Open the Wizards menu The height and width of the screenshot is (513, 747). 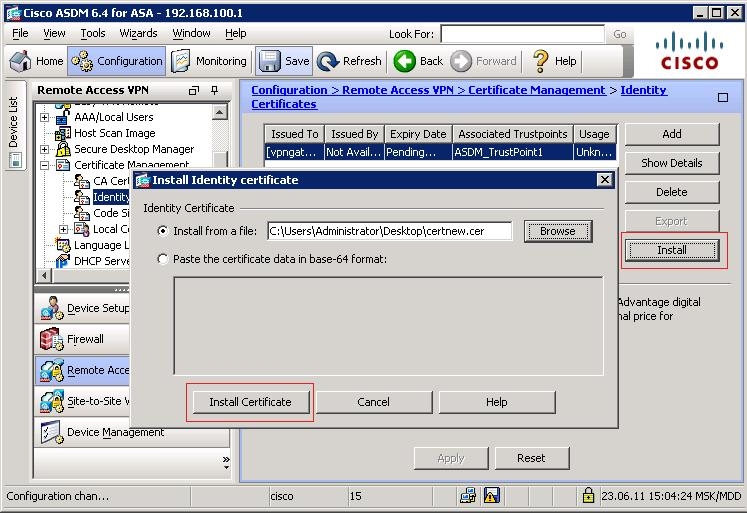pos(138,33)
